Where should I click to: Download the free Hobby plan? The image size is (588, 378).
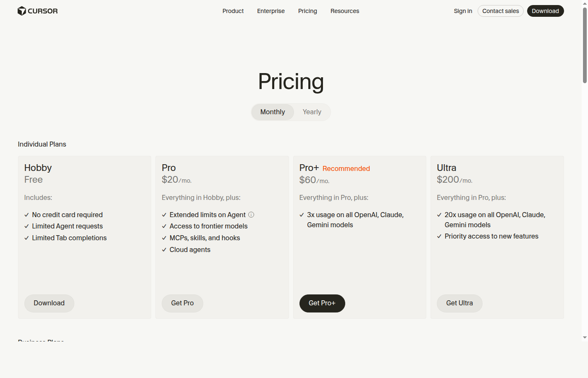49,303
